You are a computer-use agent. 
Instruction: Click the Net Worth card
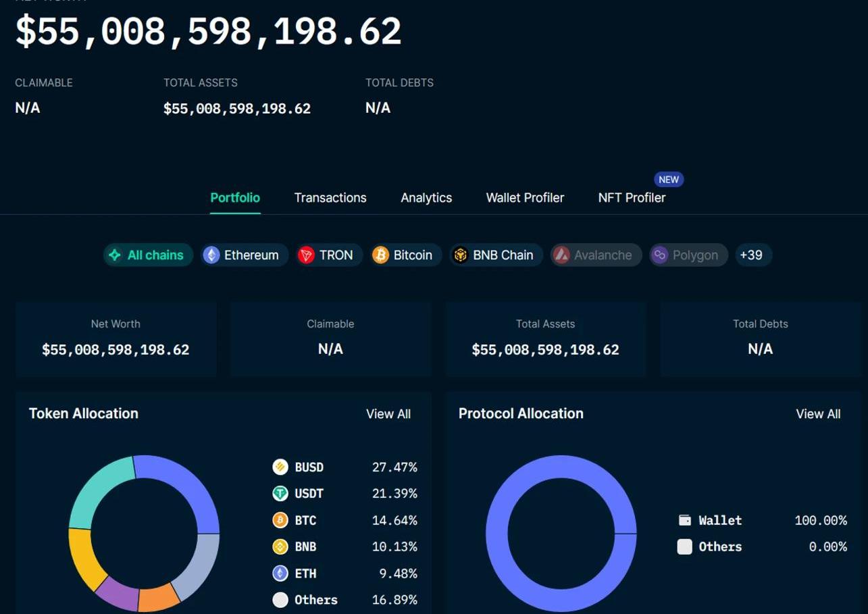pos(116,338)
